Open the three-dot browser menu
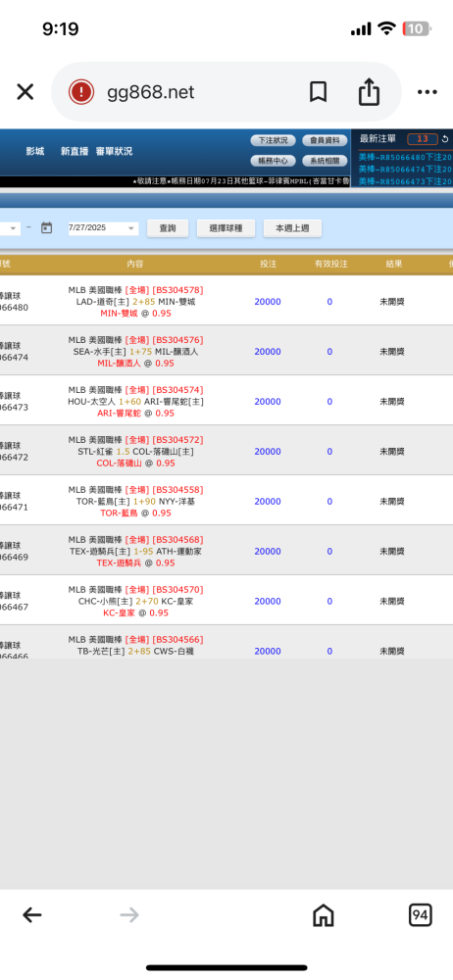The image size is (453, 980). tap(427, 92)
